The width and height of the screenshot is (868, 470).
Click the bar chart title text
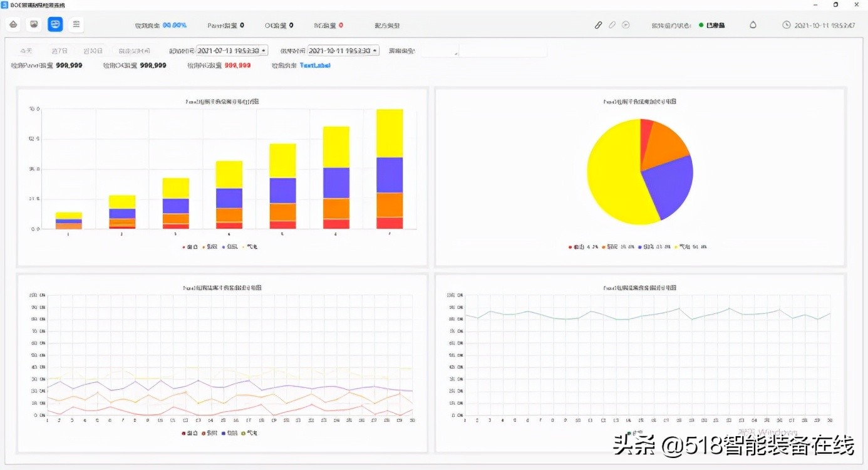pos(222,102)
